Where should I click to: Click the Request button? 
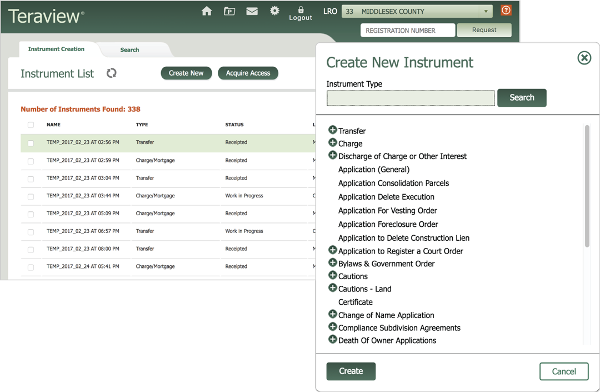tap(484, 30)
